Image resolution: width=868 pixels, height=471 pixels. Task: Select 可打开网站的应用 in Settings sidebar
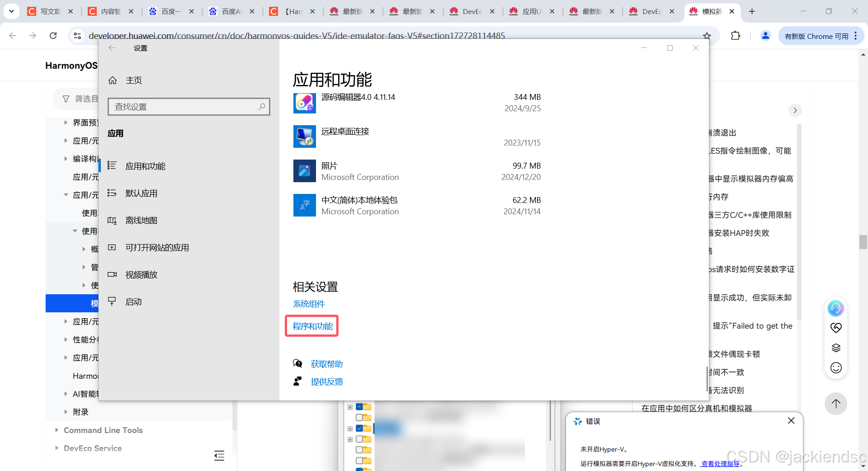(x=189, y=247)
